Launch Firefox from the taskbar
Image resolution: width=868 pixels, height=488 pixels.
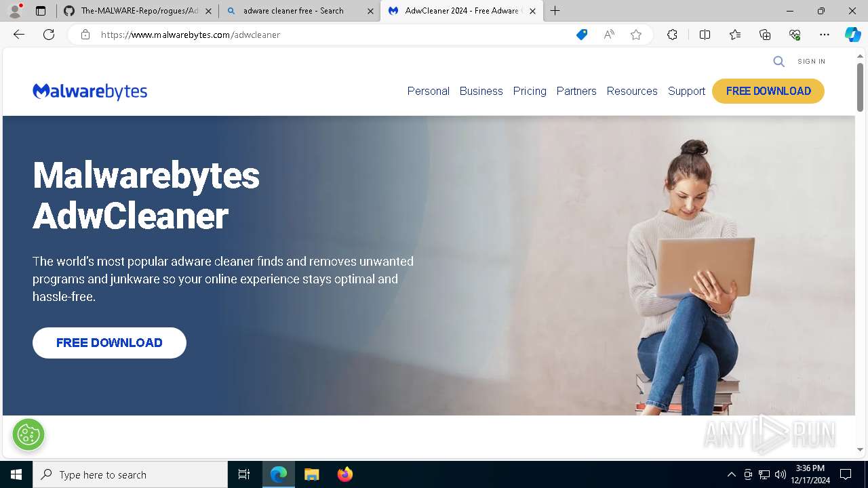(x=345, y=474)
